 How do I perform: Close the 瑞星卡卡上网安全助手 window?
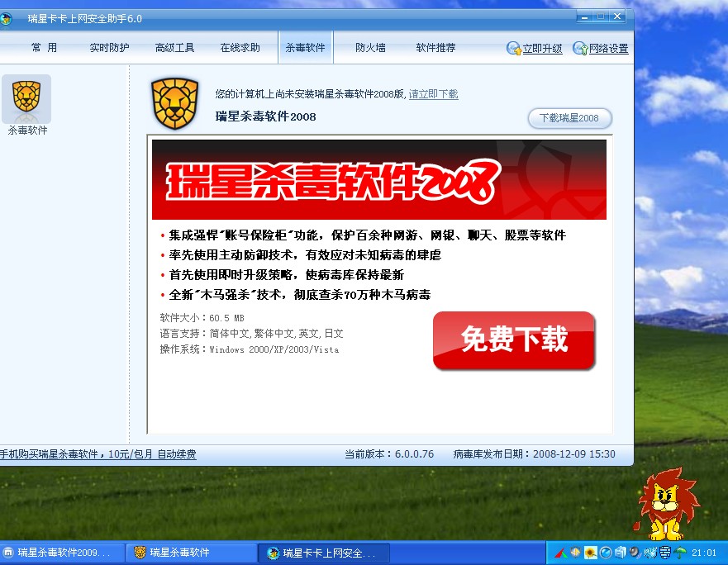point(617,17)
